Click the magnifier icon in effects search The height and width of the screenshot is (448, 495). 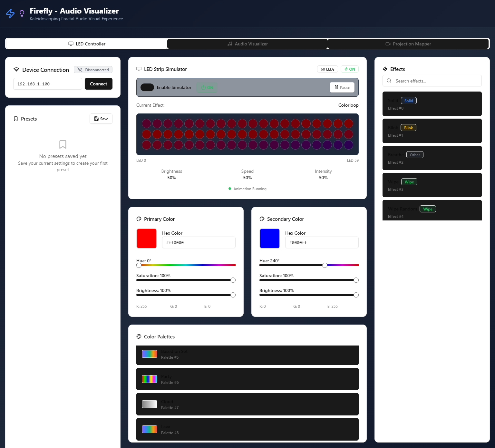(389, 81)
